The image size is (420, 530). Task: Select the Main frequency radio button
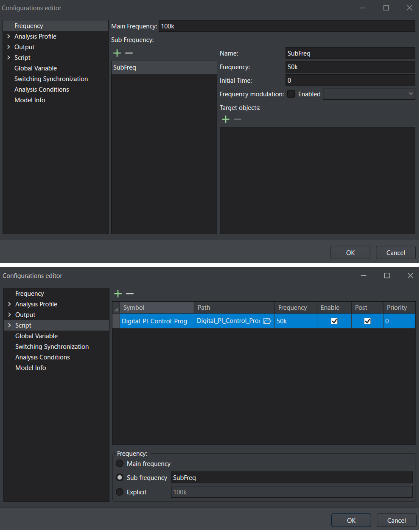pyautogui.click(x=120, y=463)
